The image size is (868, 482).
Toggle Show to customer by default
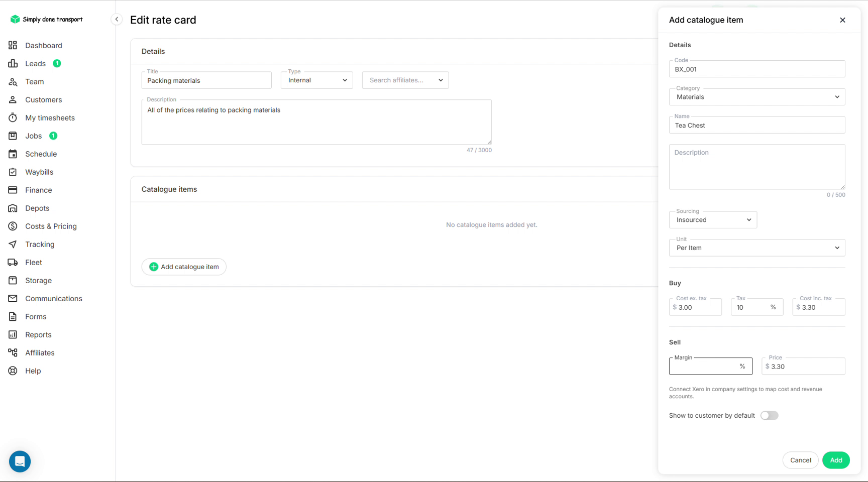tap(769, 415)
